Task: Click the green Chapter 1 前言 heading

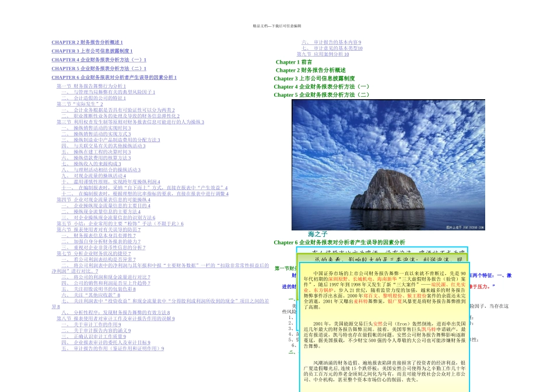Action: point(293,62)
